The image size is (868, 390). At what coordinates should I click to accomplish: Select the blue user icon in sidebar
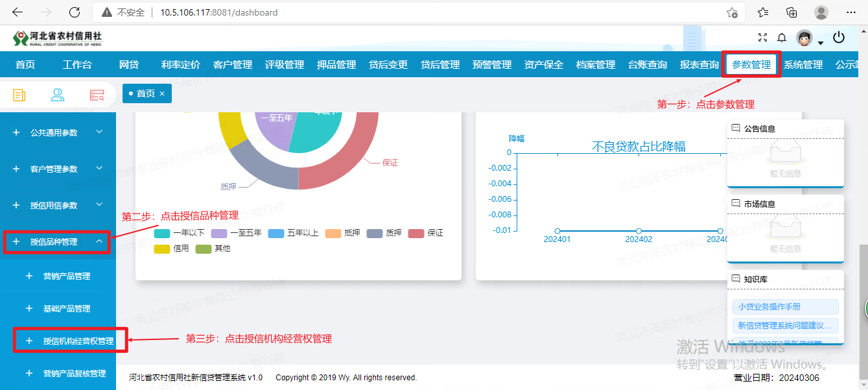57,95
